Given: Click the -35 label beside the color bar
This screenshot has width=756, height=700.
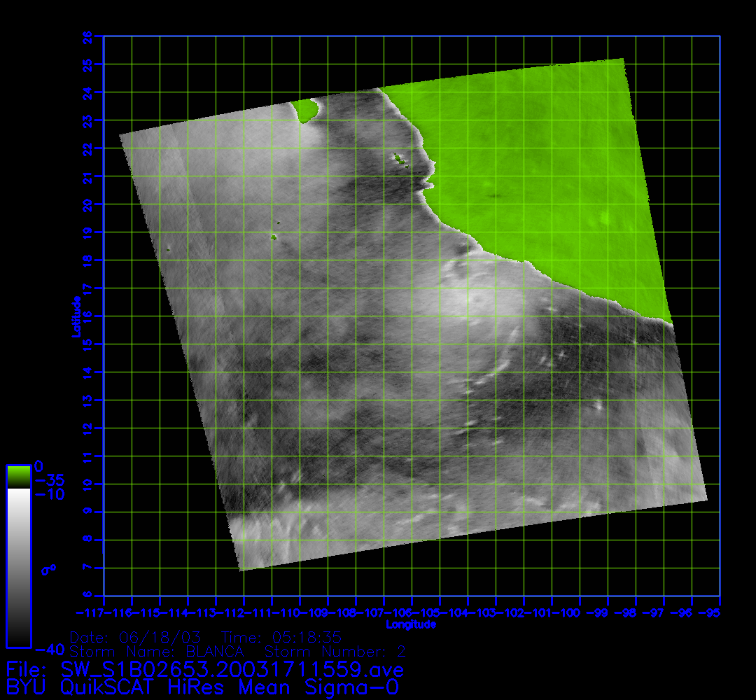Looking at the screenshot, I should [x=49, y=480].
